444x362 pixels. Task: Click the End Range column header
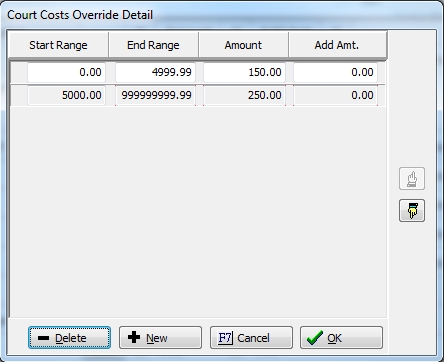pyautogui.click(x=153, y=45)
